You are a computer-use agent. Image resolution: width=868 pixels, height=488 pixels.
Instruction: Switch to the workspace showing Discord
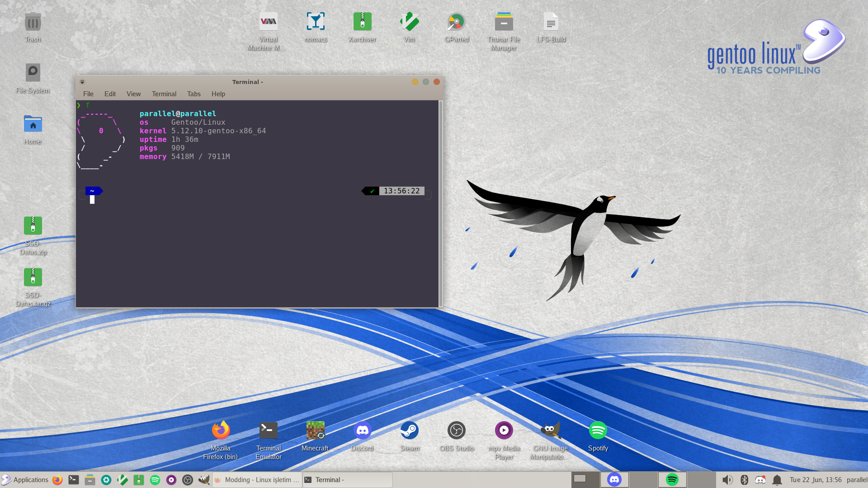pos(614,480)
